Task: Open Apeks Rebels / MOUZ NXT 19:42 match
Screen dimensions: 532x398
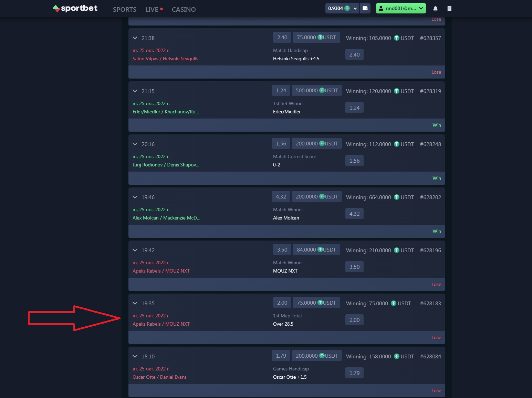Action: (161, 271)
